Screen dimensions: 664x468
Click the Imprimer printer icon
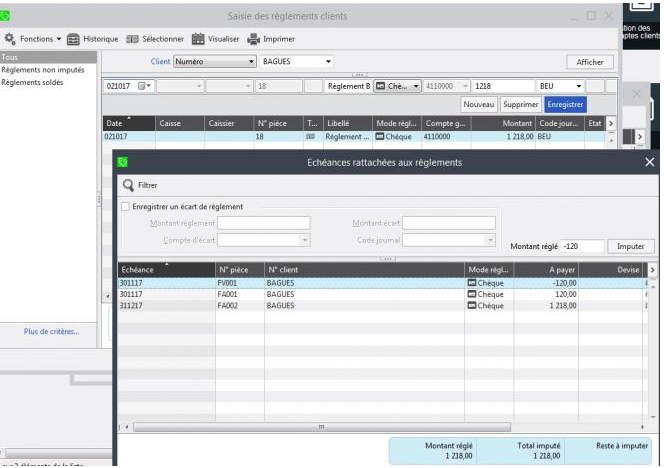pos(254,39)
